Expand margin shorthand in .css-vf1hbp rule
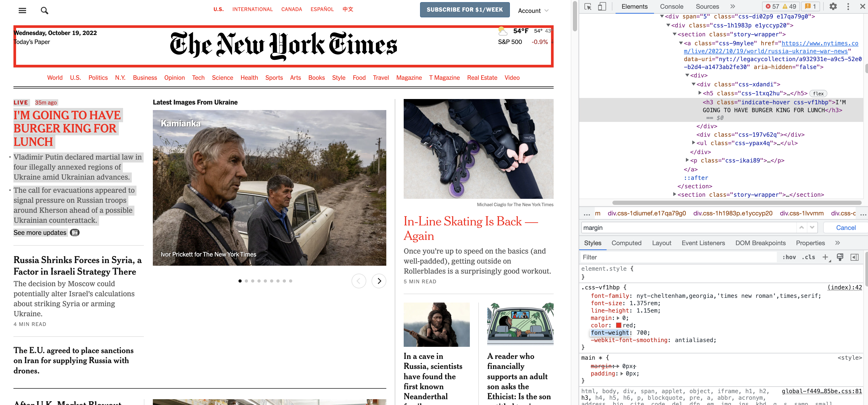This screenshot has width=868, height=405. [618, 318]
